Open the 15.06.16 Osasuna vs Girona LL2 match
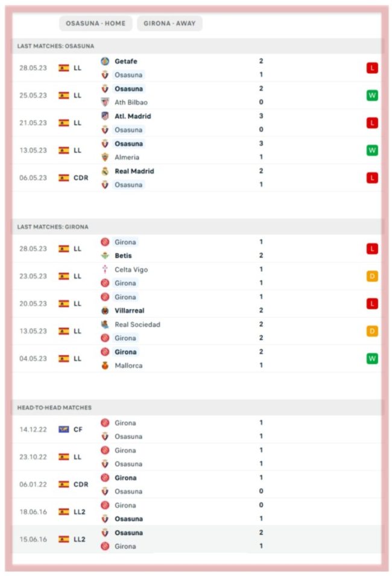 (197, 539)
